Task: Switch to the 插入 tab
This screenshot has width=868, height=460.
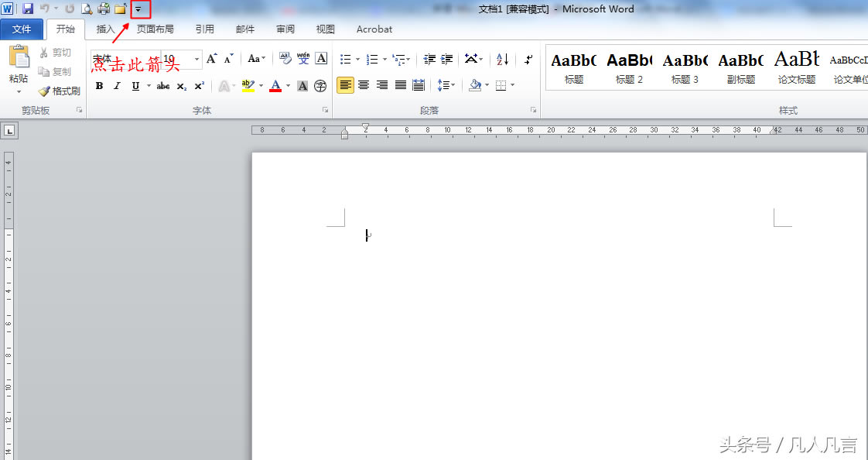Action: (x=105, y=29)
